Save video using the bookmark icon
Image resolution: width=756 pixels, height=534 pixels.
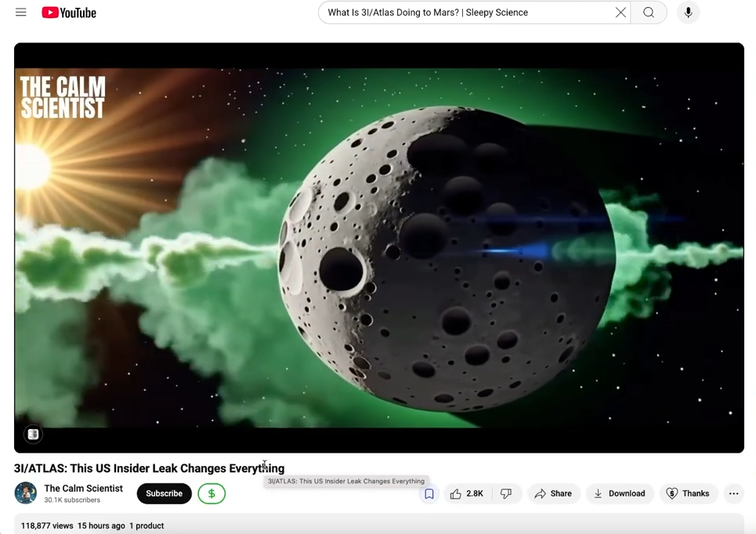point(429,494)
